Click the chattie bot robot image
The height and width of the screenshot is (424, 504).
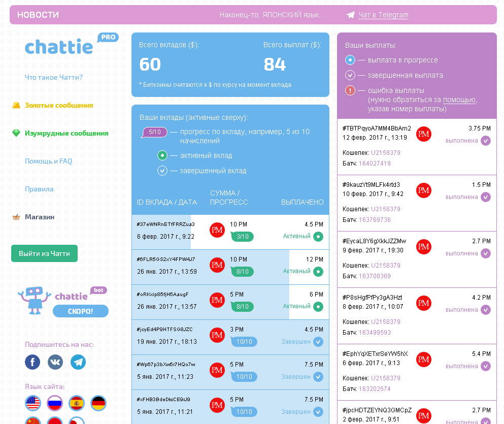(35, 300)
